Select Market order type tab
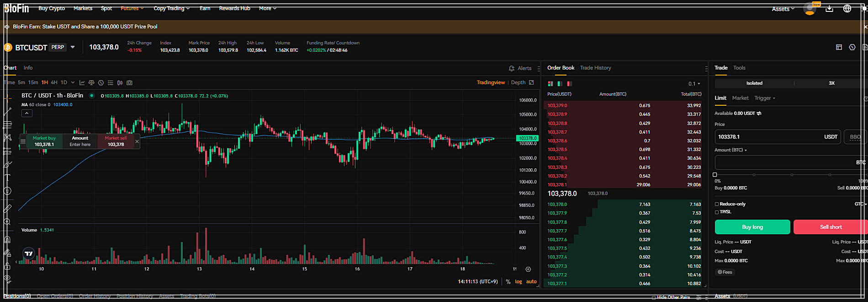 coord(740,98)
